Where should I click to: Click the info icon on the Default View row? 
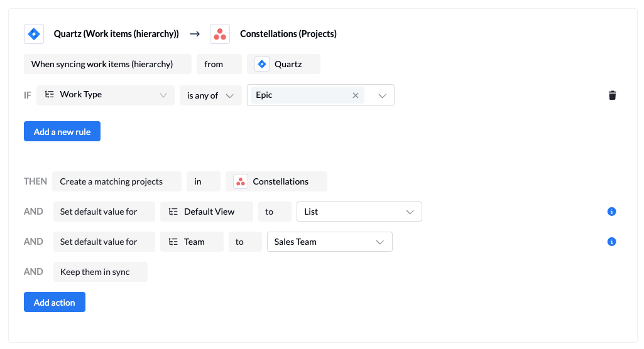coord(612,212)
